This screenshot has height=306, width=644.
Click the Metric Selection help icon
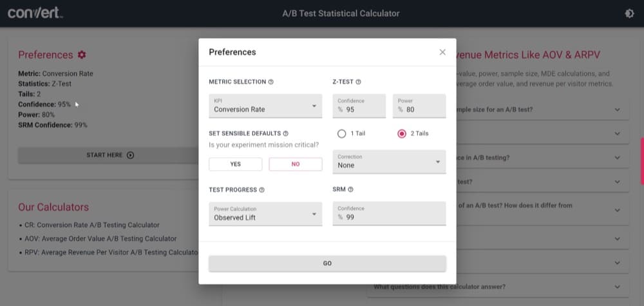[271, 82]
